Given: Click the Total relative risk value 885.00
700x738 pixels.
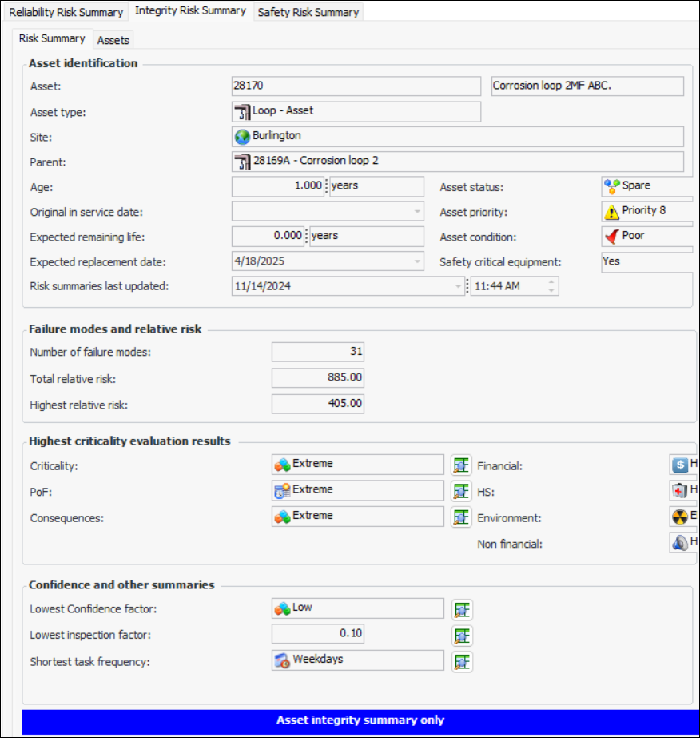Looking at the screenshot, I should 317,377.
